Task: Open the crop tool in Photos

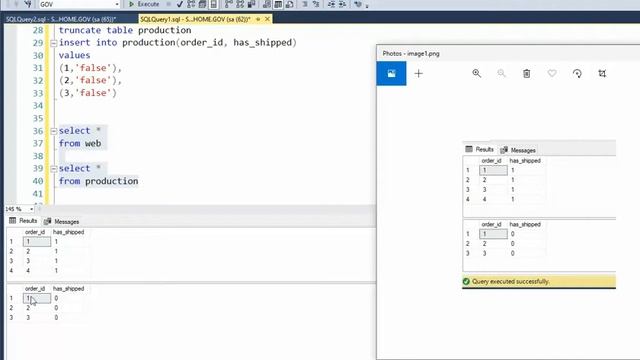Action: pos(602,73)
